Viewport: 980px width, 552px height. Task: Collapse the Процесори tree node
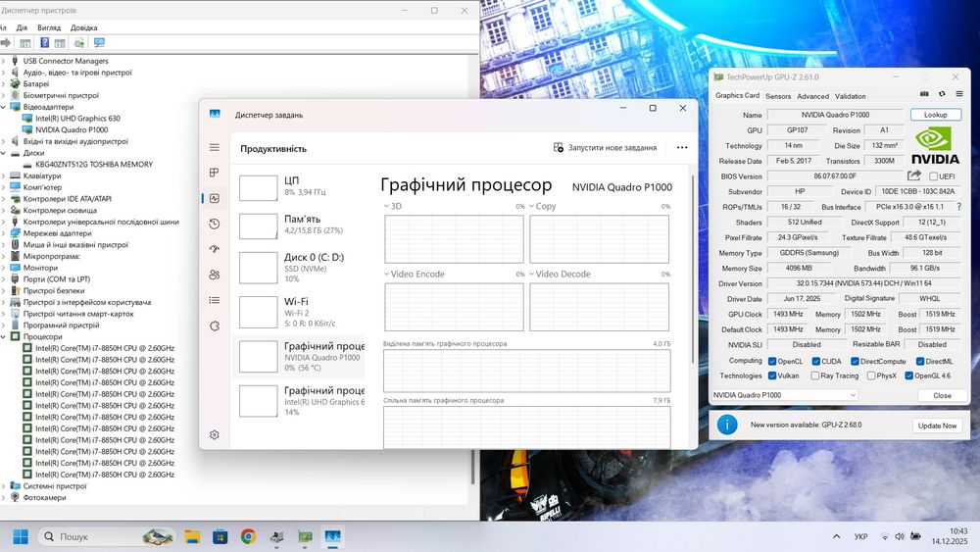point(3,336)
